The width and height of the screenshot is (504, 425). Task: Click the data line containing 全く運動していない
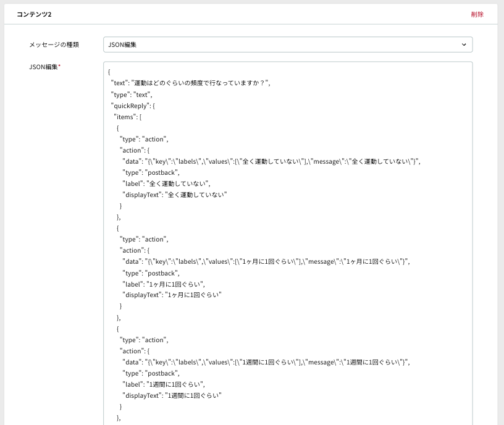(x=271, y=161)
